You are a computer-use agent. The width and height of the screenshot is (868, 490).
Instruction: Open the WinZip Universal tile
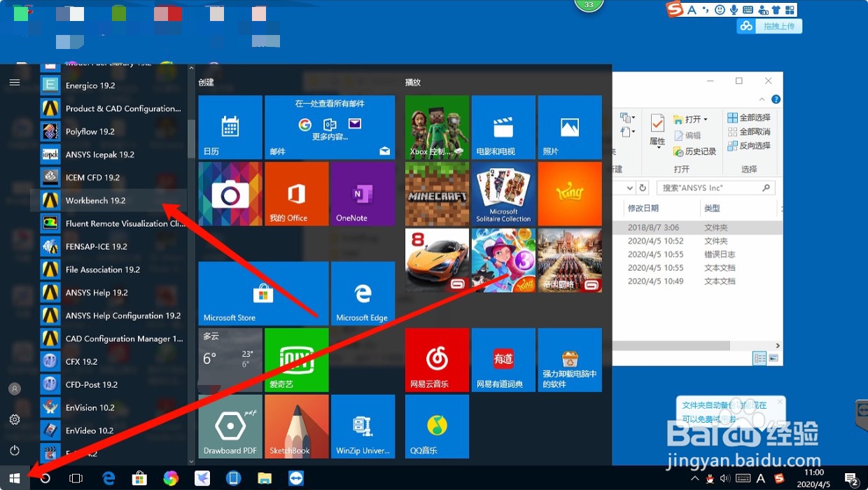363,426
